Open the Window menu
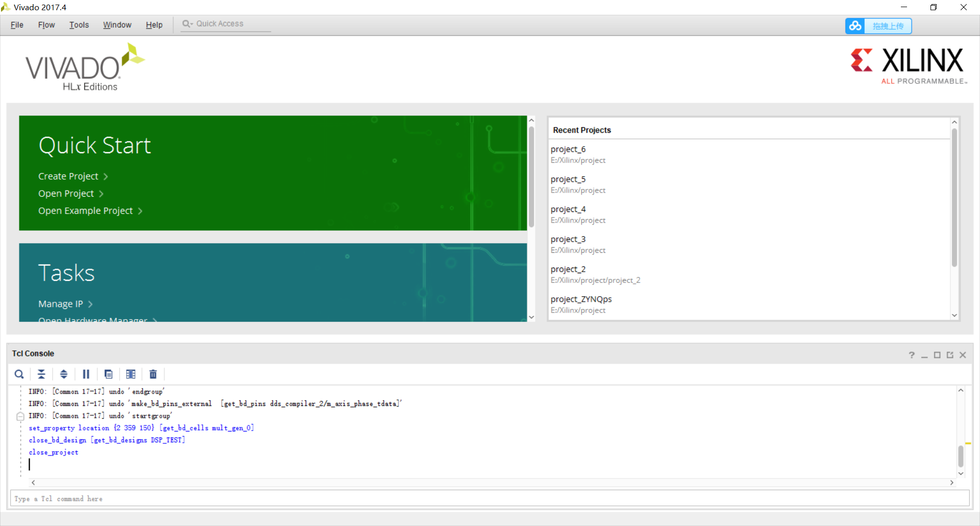 (x=117, y=25)
